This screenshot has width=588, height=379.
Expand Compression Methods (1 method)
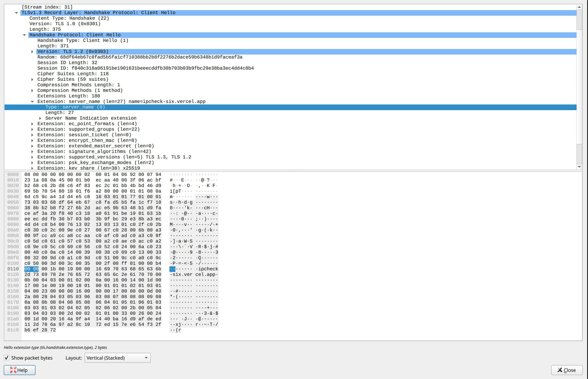[33, 90]
